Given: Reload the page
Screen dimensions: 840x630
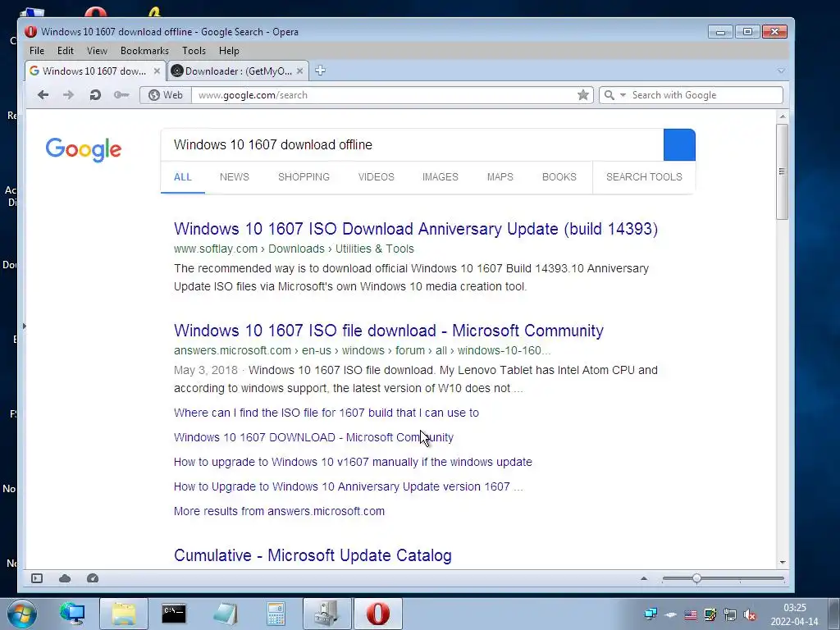Looking at the screenshot, I should (95, 95).
